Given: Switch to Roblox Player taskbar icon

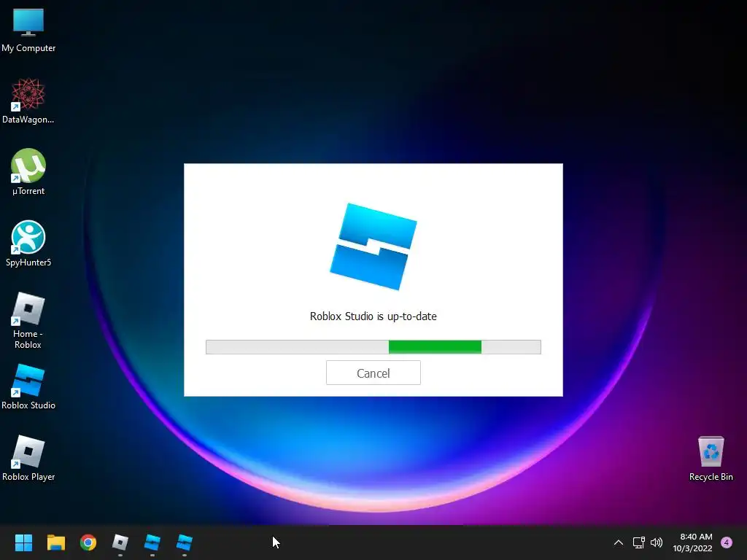Looking at the screenshot, I should [x=120, y=542].
